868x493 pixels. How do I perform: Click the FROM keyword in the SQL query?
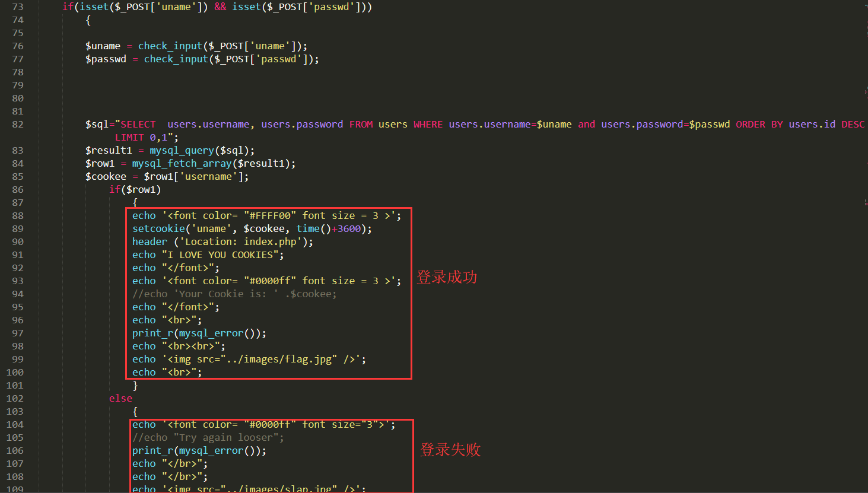361,125
